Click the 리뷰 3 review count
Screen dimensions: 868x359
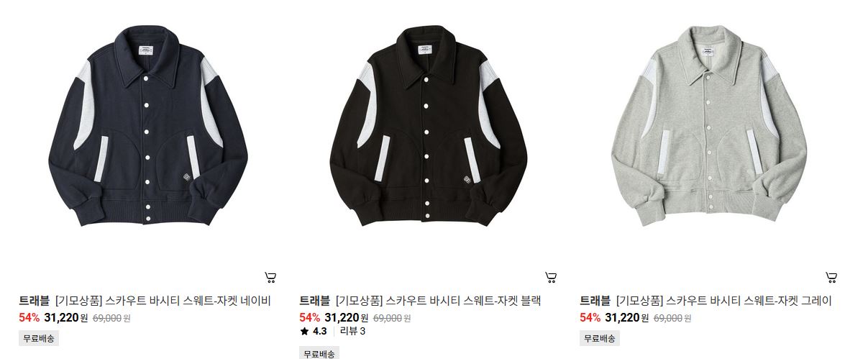coord(353,332)
